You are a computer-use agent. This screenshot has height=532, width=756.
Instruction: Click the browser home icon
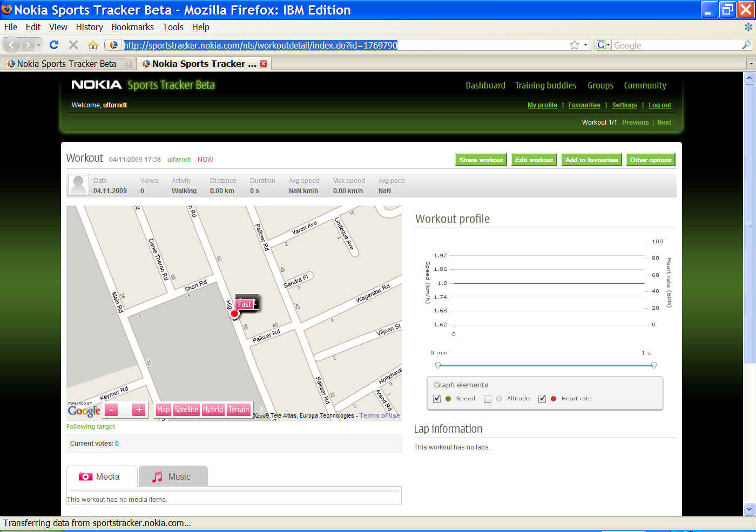coord(93,45)
